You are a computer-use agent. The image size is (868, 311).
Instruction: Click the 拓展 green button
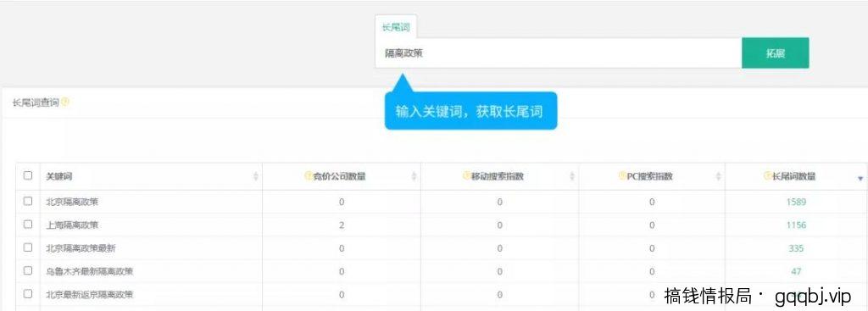click(775, 53)
